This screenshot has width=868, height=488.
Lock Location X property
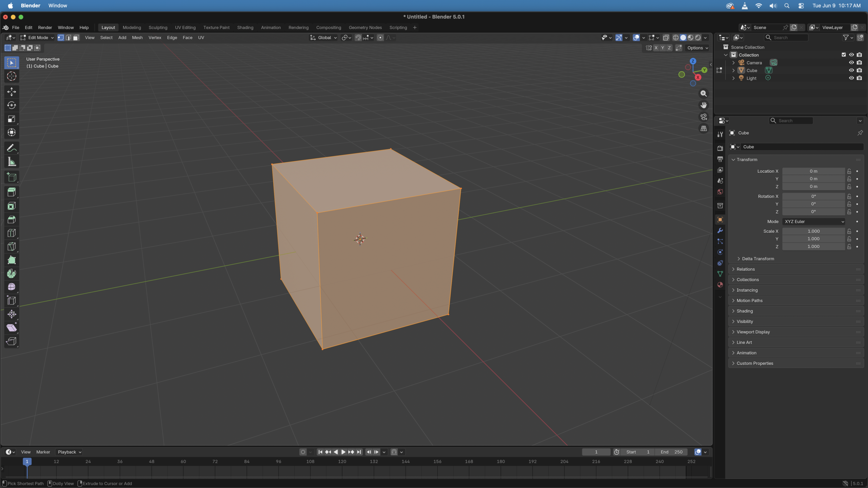click(x=849, y=171)
